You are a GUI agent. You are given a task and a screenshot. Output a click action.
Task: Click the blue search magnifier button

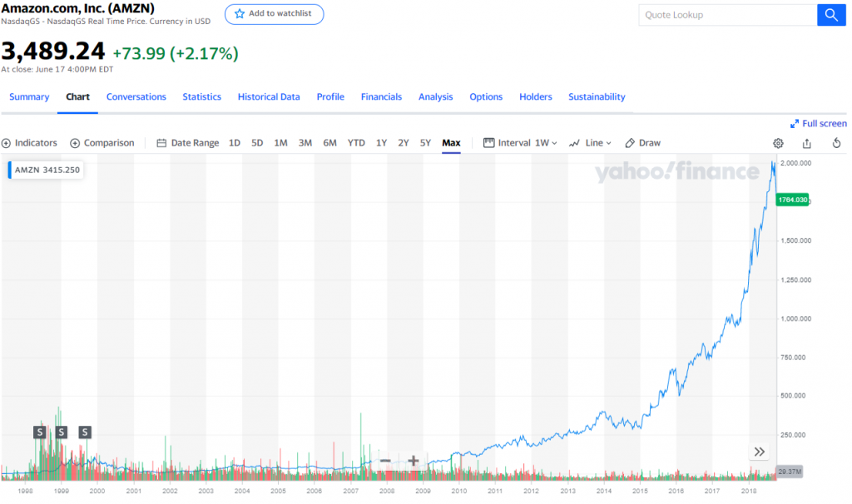tap(831, 15)
